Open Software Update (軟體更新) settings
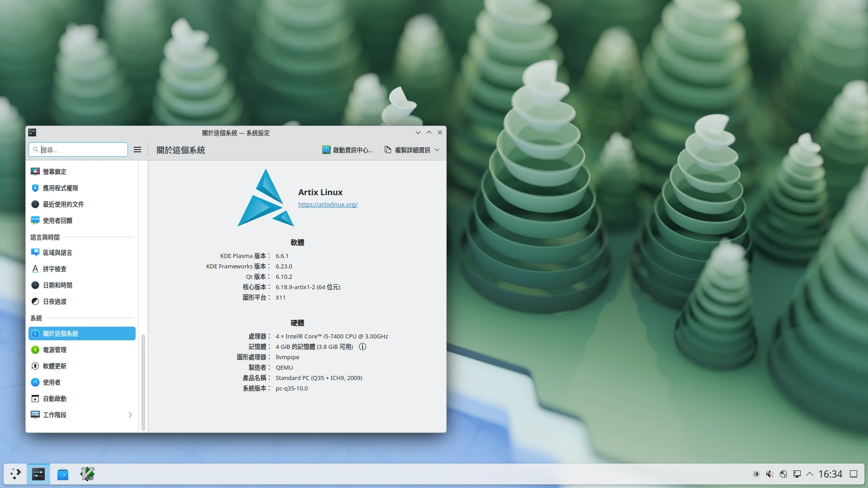The image size is (868, 488). tap(54, 366)
